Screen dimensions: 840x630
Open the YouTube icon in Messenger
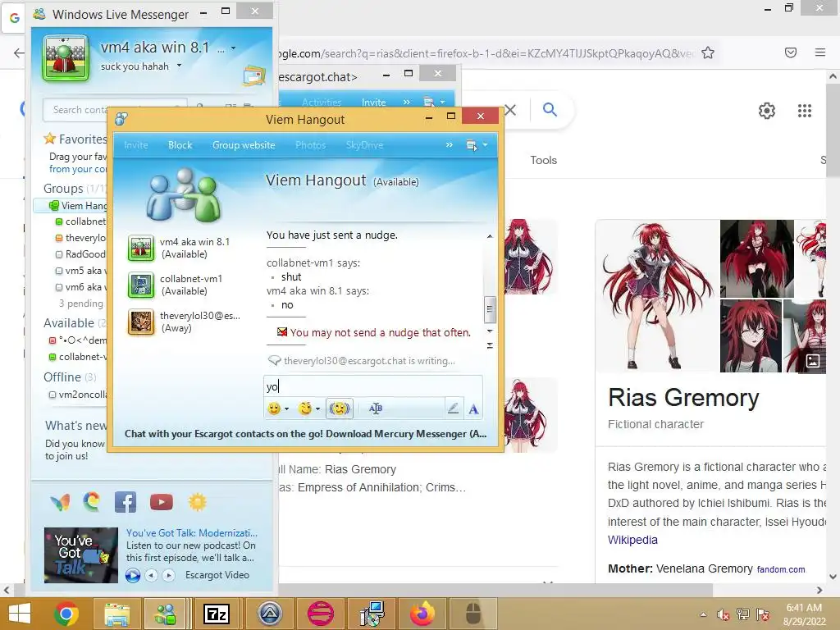(x=162, y=502)
